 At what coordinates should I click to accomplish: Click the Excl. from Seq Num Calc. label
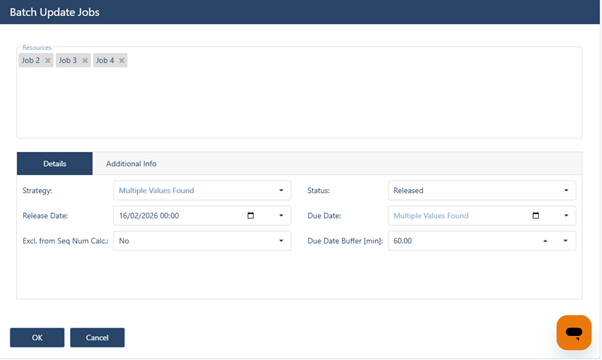65,241
